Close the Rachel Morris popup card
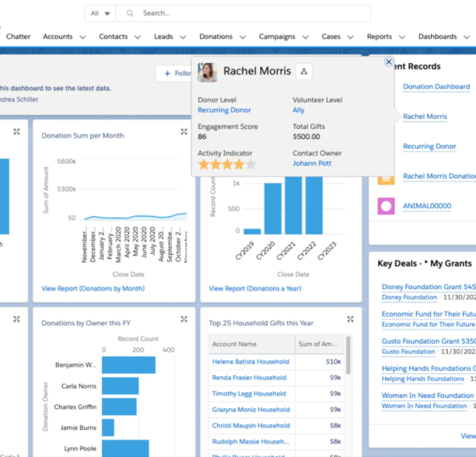The width and height of the screenshot is (476, 457). point(389,62)
